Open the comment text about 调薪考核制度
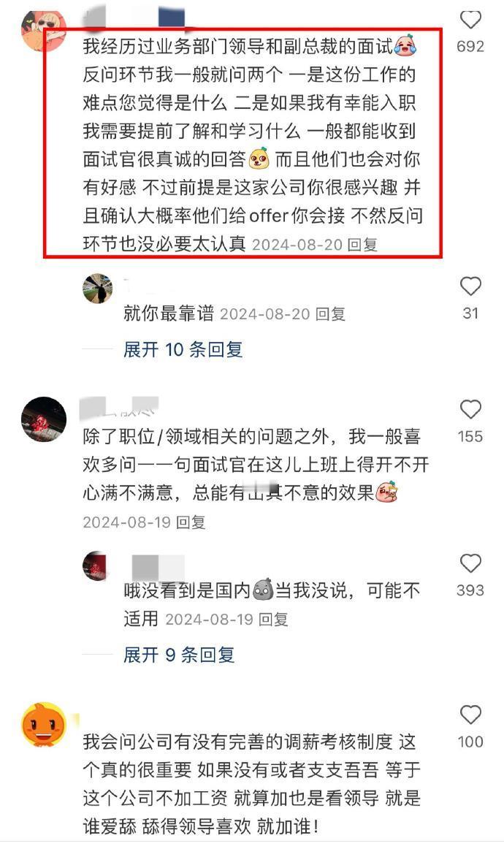 pos(251,784)
